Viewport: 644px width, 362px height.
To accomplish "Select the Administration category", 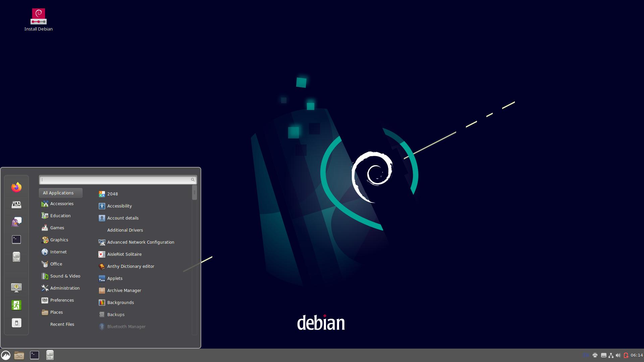I will [x=65, y=288].
